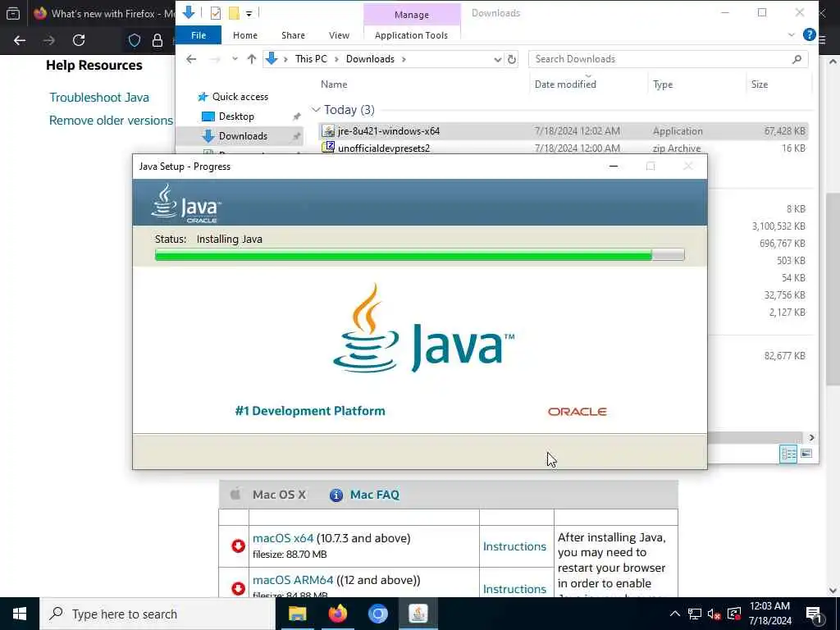Viewport: 840px width, 630px height.
Task: Open Firefox tab list button
Action: click(x=13, y=13)
